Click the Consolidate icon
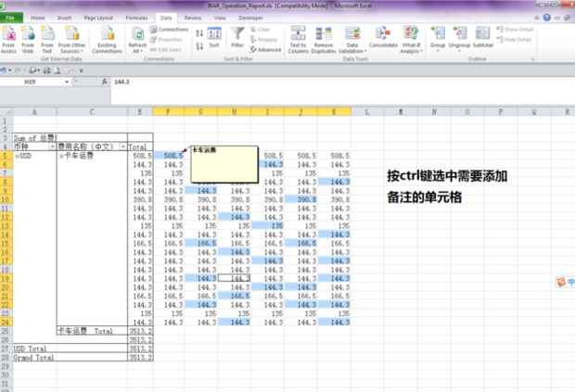The height and width of the screenshot is (392, 575). point(383,34)
